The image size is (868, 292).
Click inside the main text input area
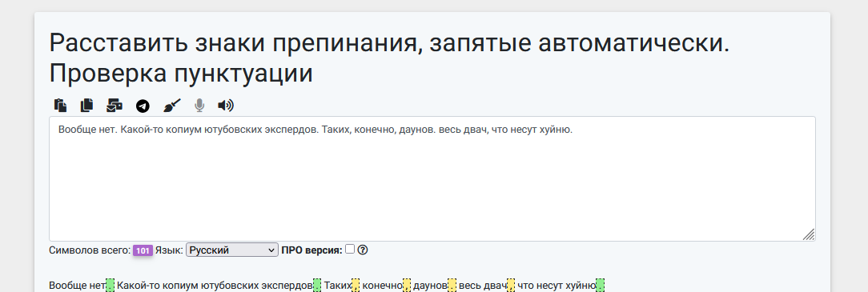(432, 178)
